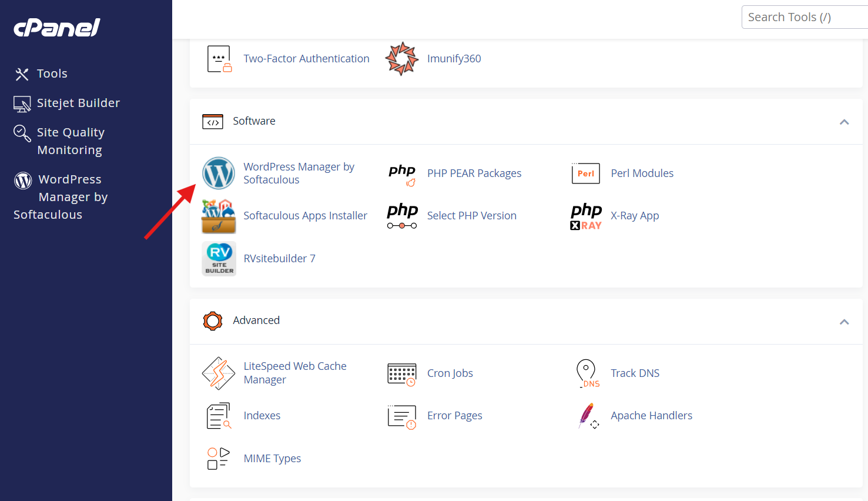The width and height of the screenshot is (868, 501).
Task: Click the Site Quality Monitoring magnifier icon
Action: (22, 133)
